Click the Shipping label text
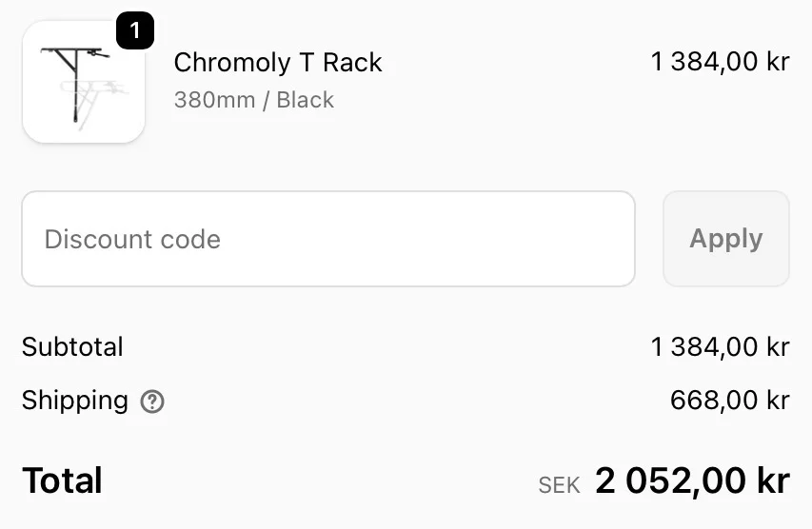Image resolution: width=812 pixels, height=529 pixels. [75, 401]
